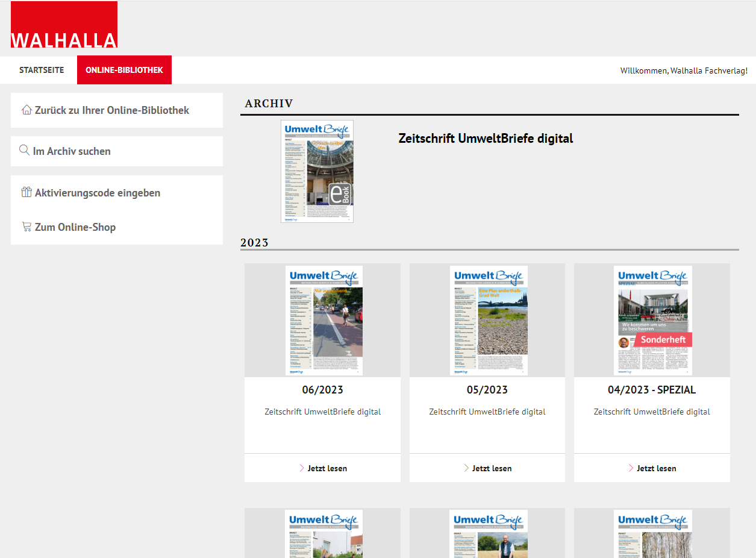756x558 pixels.
Task: Open the cut-off cover below the 06/2023 card
Action: point(324,534)
